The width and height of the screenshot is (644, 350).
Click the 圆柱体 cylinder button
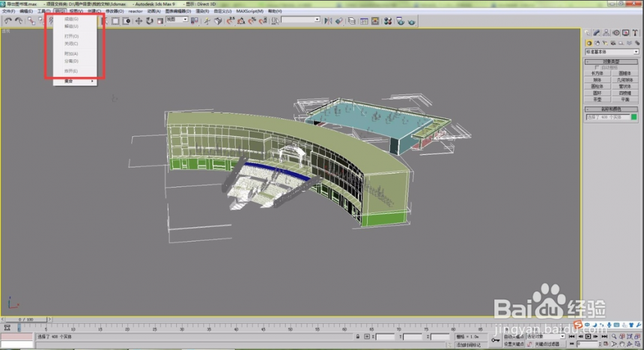click(x=597, y=87)
